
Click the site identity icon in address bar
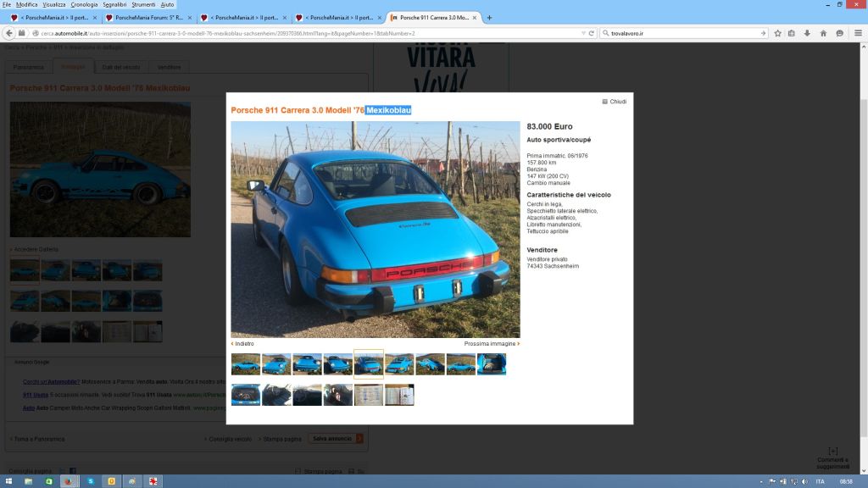click(x=36, y=33)
